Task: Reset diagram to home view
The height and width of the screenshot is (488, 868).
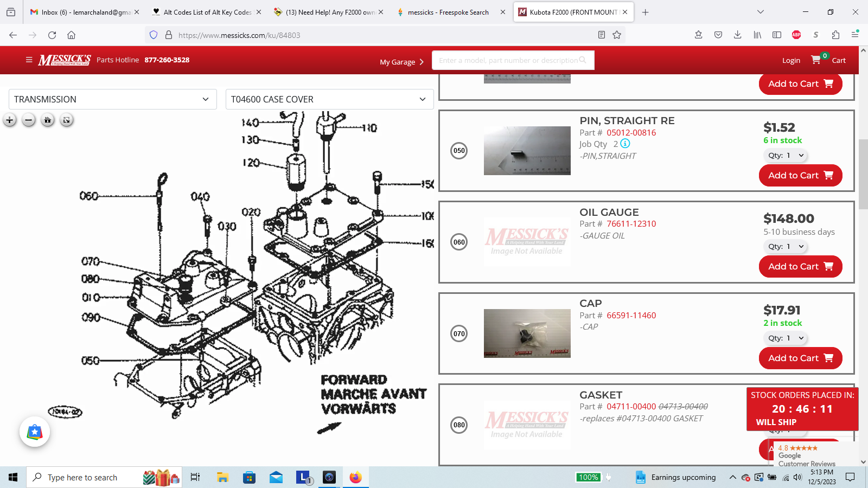Action: point(48,120)
